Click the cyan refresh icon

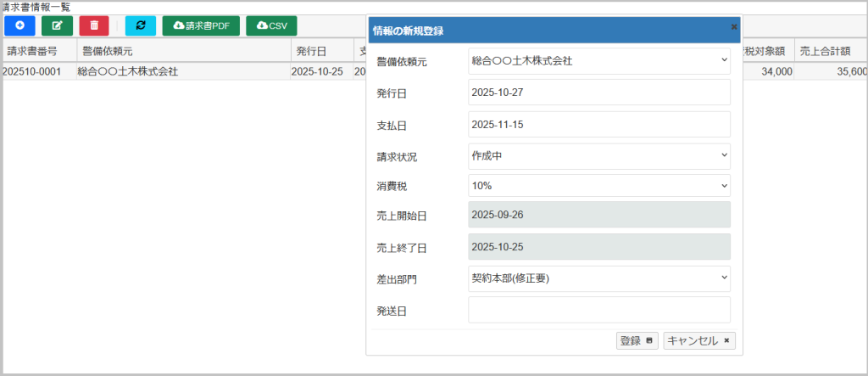pos(140,25)
